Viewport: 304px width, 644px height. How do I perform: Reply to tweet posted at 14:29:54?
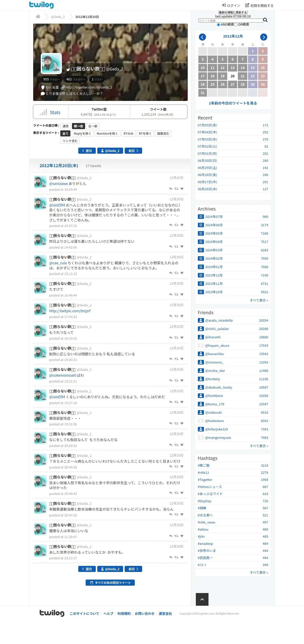[171, 189]
